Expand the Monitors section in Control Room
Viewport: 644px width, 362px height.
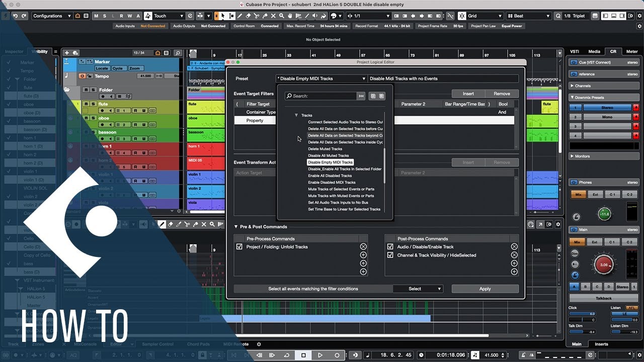tap(572, 156)
